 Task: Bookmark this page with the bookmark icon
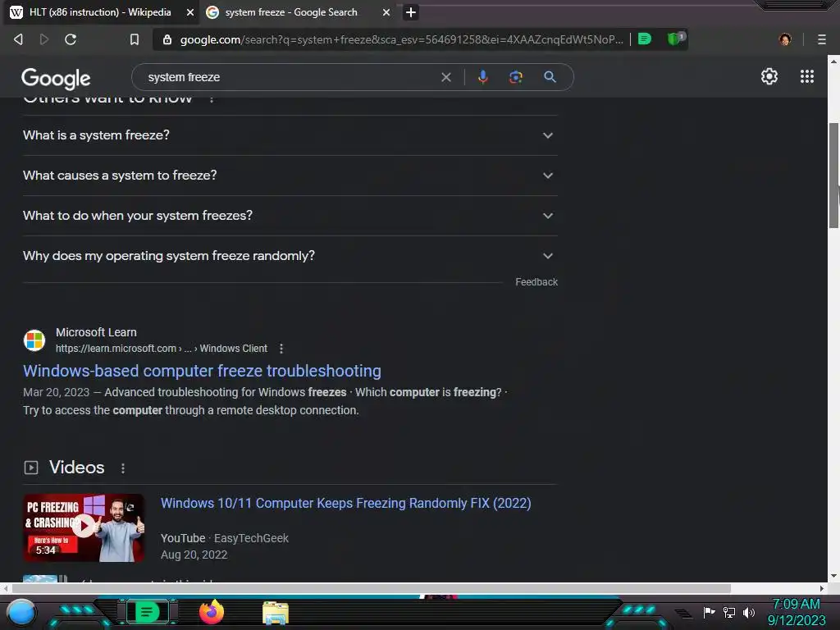(135, 39)
